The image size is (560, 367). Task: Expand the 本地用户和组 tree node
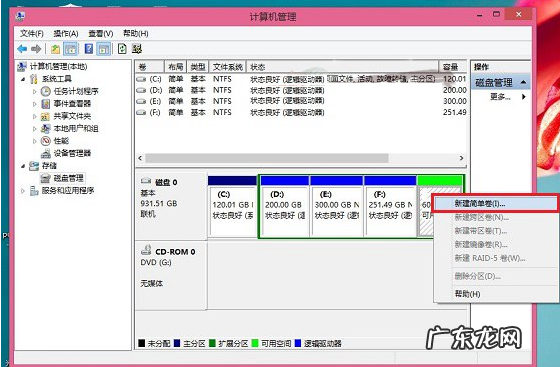coord(35,129)
